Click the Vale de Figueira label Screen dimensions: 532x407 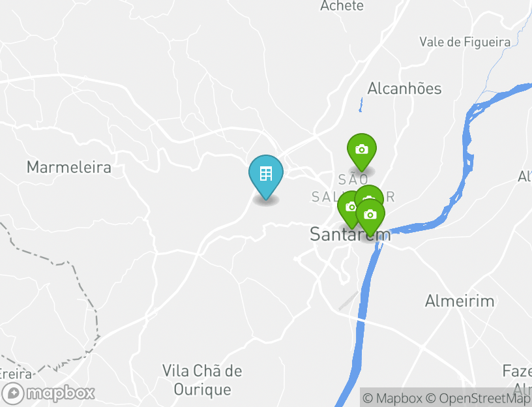pos(465,42)
